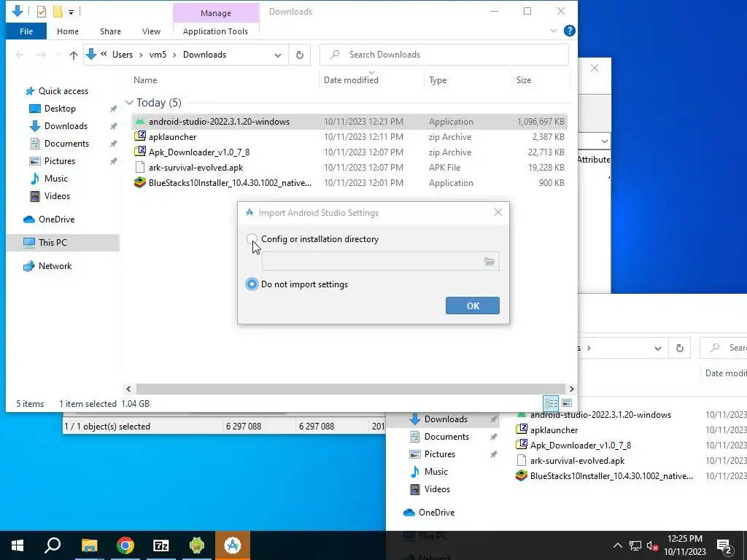Open Documents in background Explorer window
This screenshot has width=747, height=560.
[x=446, y=437]
